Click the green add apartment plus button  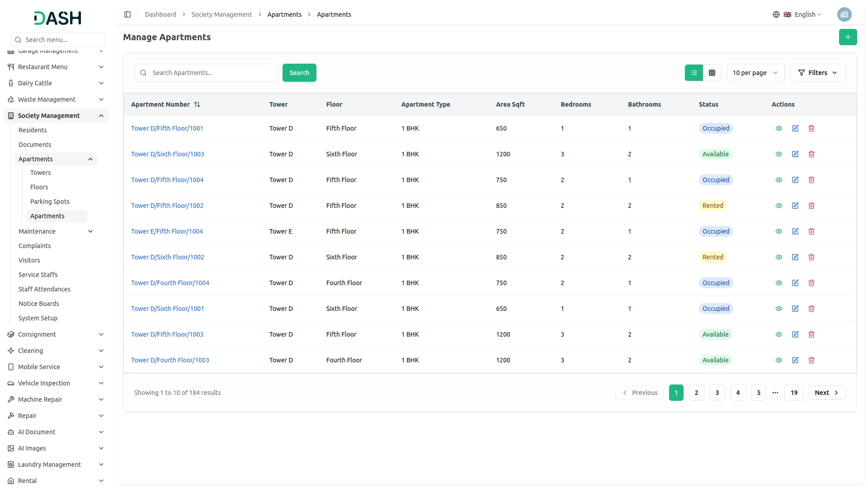pos(848,37)
